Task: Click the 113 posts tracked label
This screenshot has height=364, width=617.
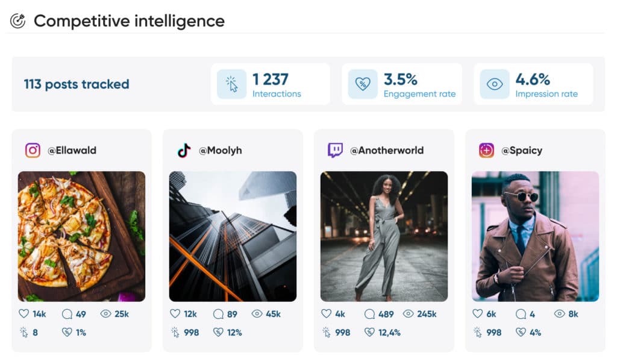Action: tap(77, 84)
